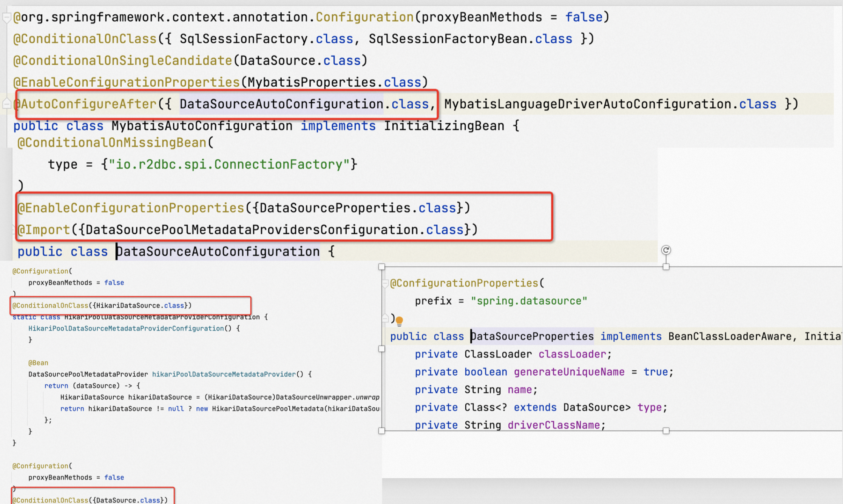
Task: Click DataSourceAutoConfiguration in its class declaration
Action: (x=218, y=252)
